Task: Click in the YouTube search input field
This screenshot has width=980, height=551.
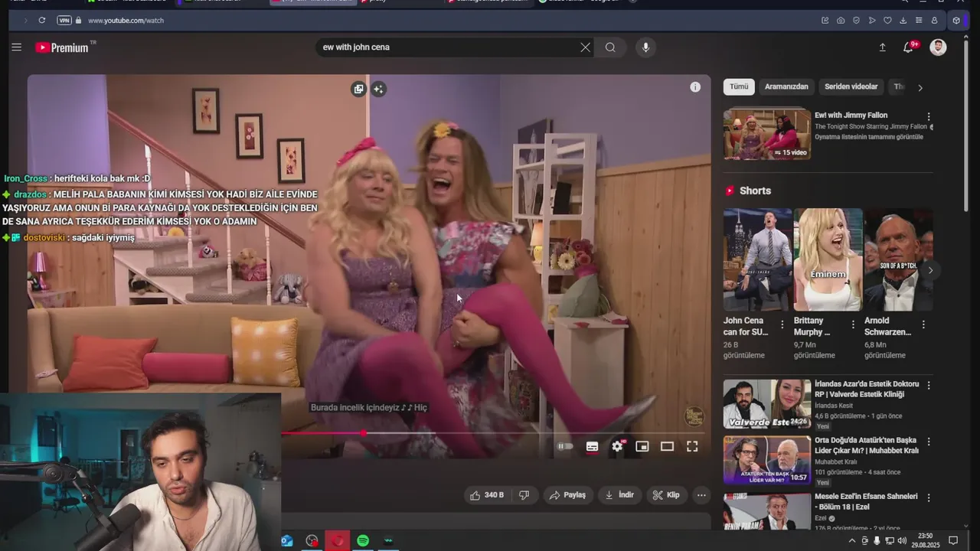Action: tap(448, 47)
